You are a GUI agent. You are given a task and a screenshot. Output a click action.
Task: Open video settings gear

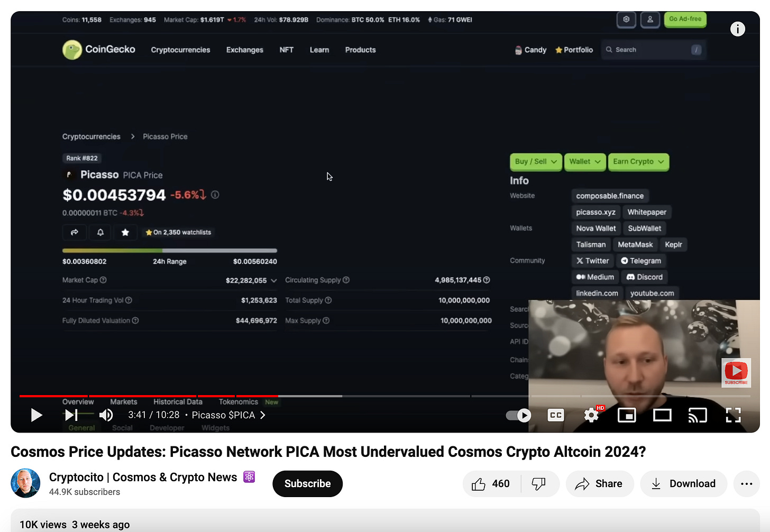coord(591,415)
